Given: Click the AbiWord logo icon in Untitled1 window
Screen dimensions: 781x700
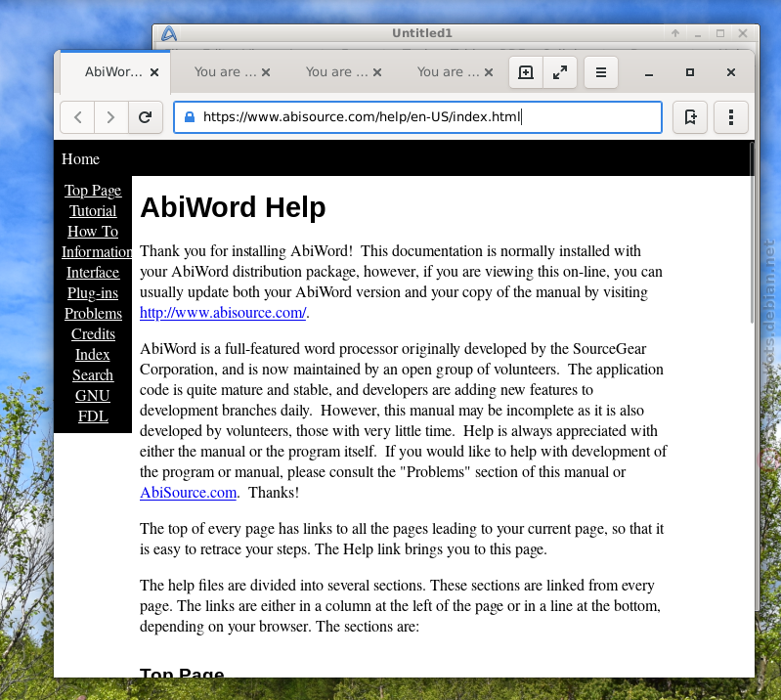Looking at the screenshot, I should (x=169, y=33).
